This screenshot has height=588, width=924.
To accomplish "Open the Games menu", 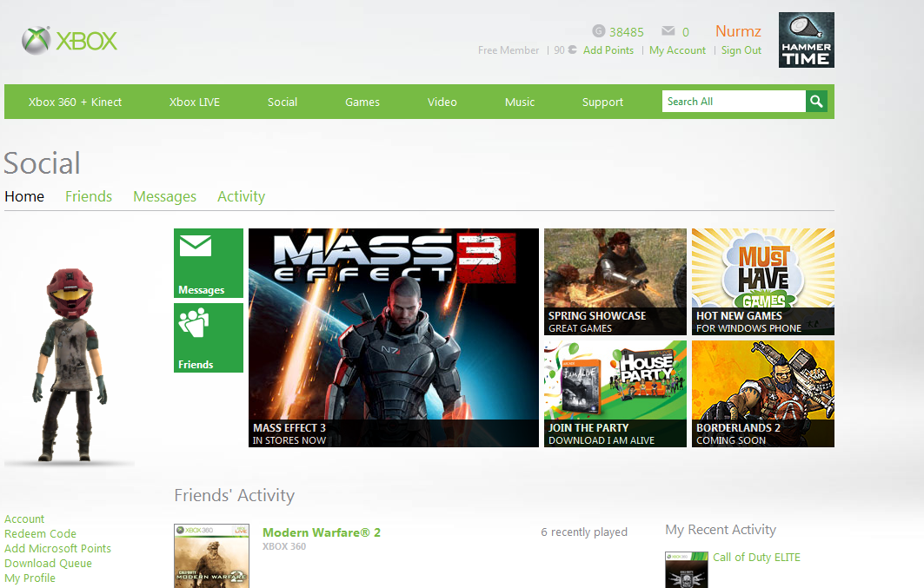I will (362, 102).
